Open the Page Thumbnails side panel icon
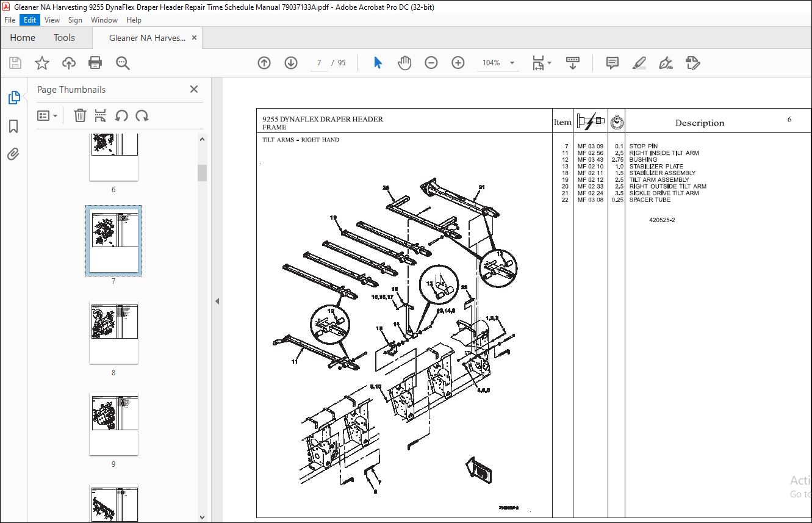Screen dimensions: 812x523 click(13, 98)
